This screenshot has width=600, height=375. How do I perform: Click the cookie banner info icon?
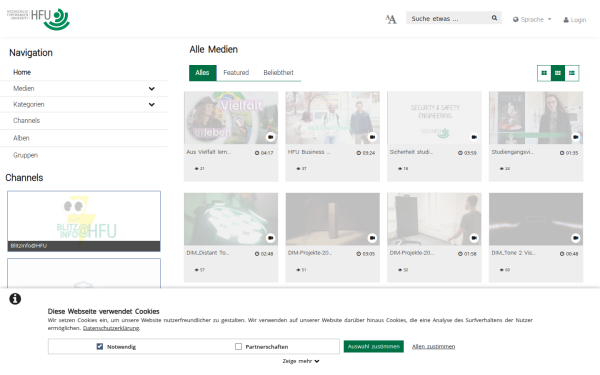[x=15, y=299]
